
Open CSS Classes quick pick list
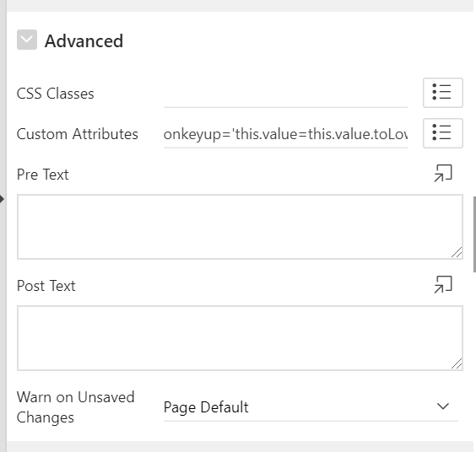(x=443, y=93)
